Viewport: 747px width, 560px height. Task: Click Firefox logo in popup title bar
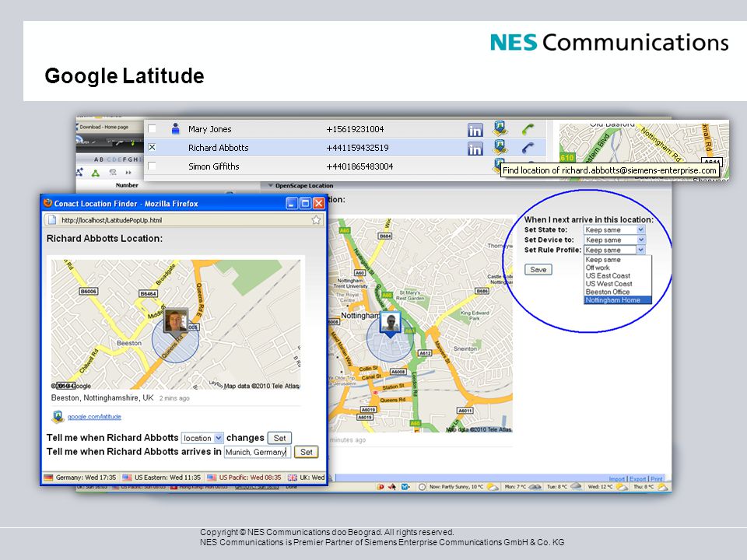[x=47, y=203]
